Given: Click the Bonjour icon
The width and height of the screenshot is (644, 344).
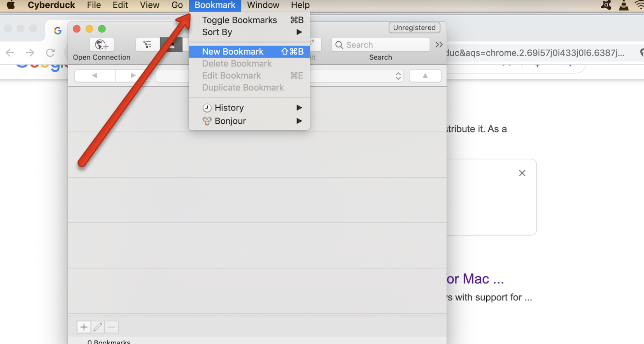Looking at the screenshot, I should point(207,121).
